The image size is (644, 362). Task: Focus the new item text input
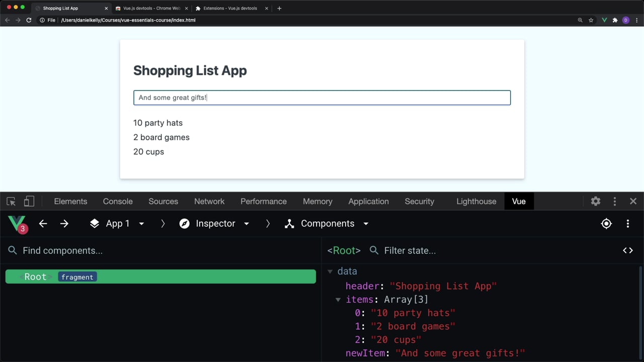coord(322,98)
